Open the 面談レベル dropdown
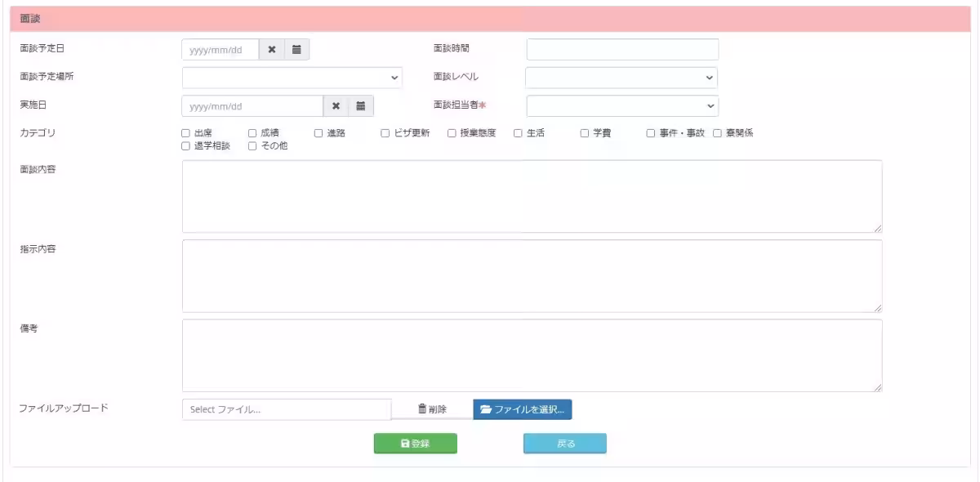Screen dimensions: 980x482 (x=621, y=78)
